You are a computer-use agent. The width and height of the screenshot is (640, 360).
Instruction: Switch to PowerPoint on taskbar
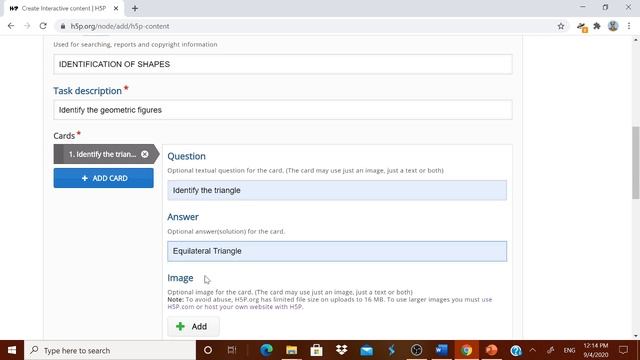[491, 350]
